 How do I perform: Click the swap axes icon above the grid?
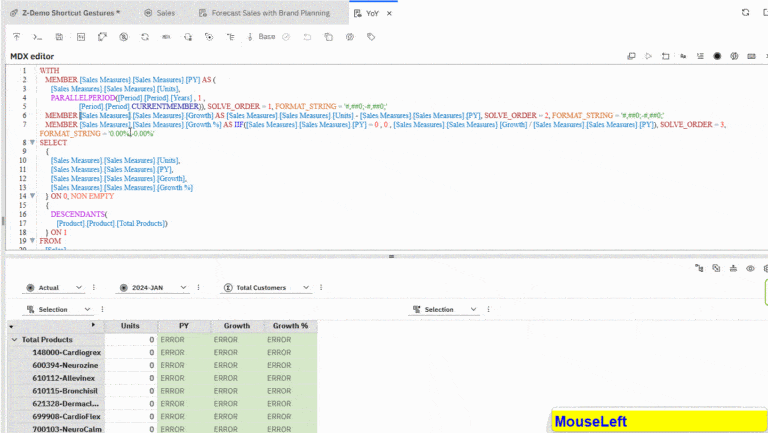(716, 268)
